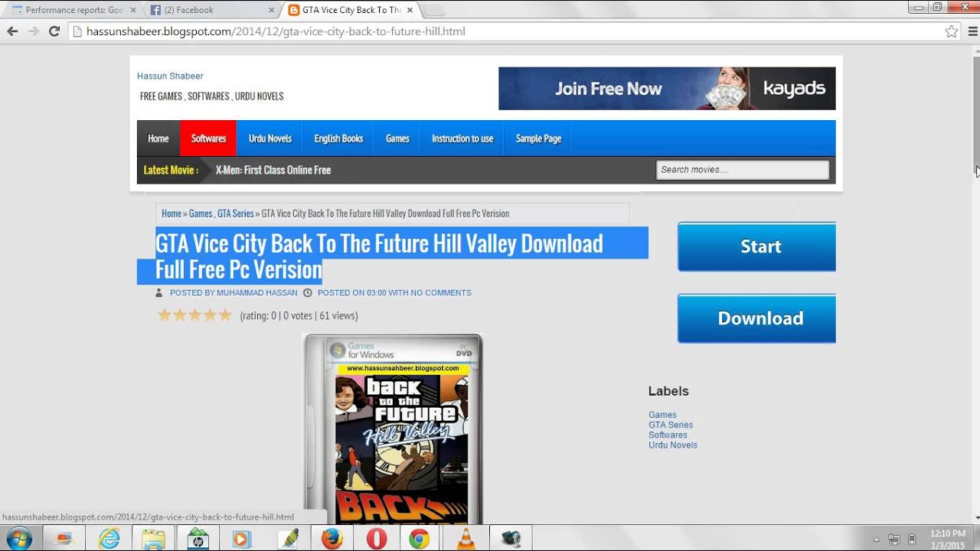Click the Home breadcrumb link
This screenshot has height=551, width=980.
click(x=171, y=214)
